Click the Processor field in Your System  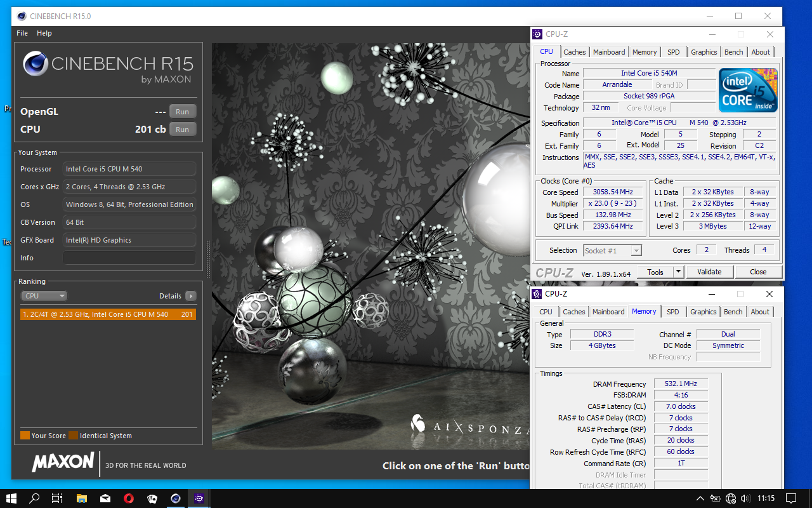[x=129, y=169]
